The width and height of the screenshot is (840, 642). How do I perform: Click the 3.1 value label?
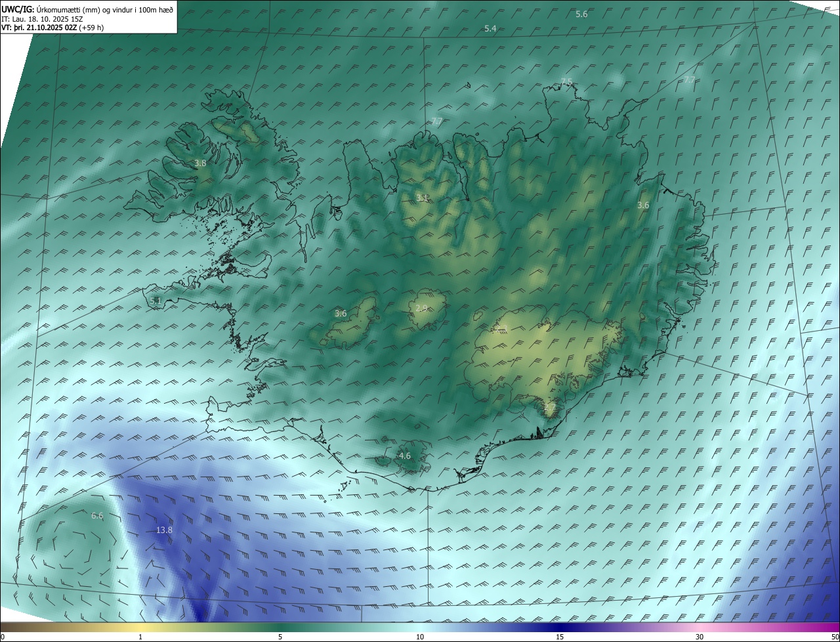(422, 198)
